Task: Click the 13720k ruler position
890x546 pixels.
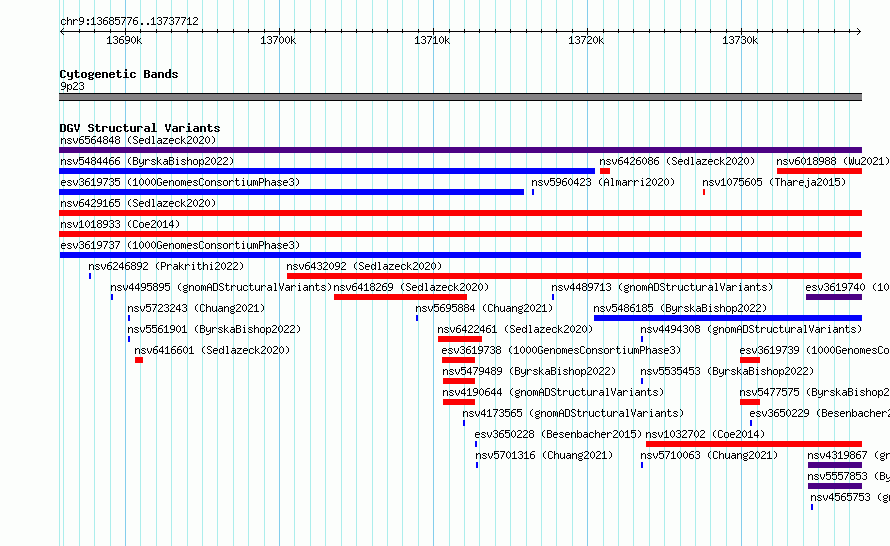Action: click(586, 40)
